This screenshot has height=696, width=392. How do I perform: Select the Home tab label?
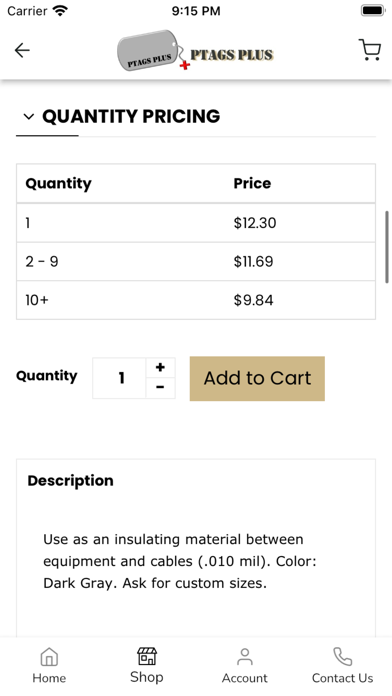click(x=49, y=678)
